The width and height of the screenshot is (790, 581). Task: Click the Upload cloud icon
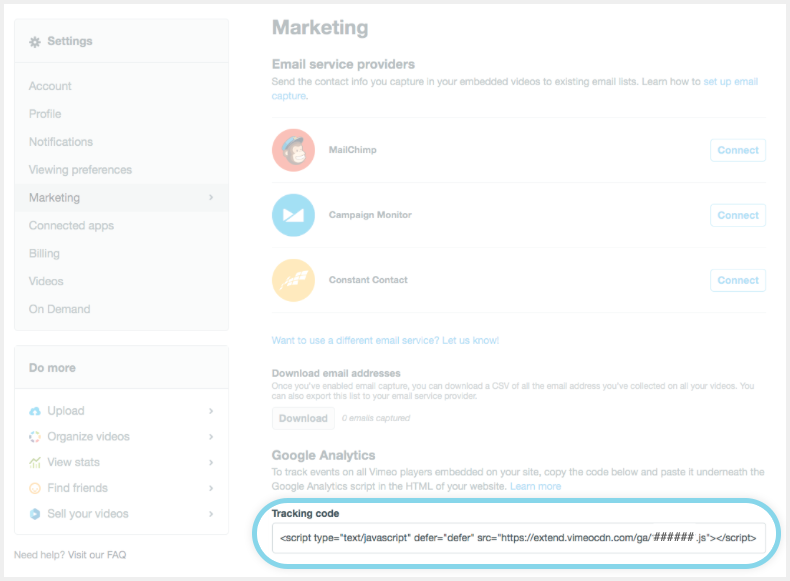point(35,411)
